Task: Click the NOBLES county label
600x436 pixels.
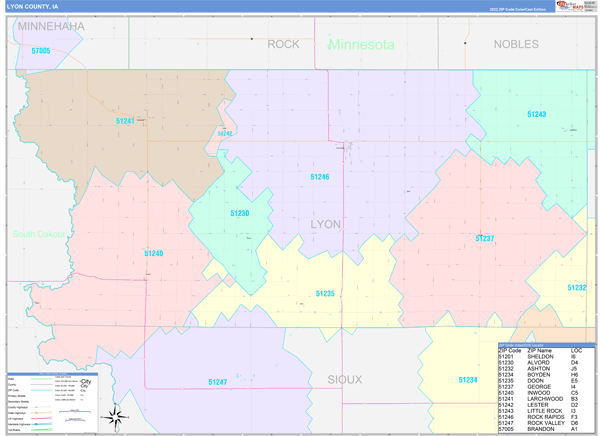Action: 516,44
